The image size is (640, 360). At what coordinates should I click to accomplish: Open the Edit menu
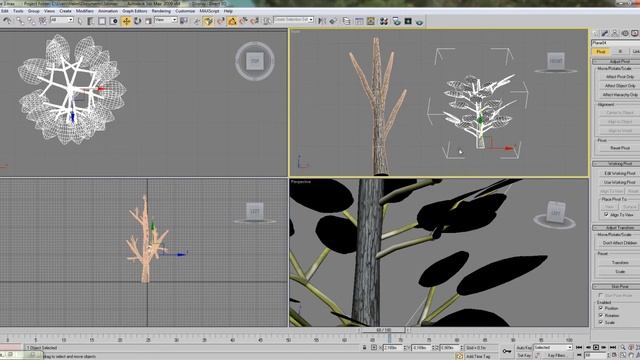[x=5, y=11]
